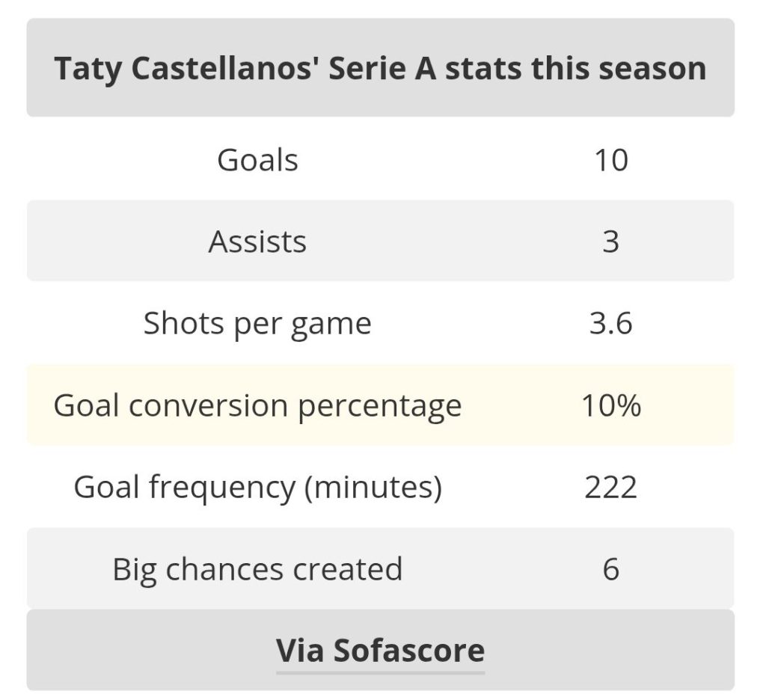Open the Via Sofascore link
The width and height of the screenshot is (766, 700).
point(380,650)
